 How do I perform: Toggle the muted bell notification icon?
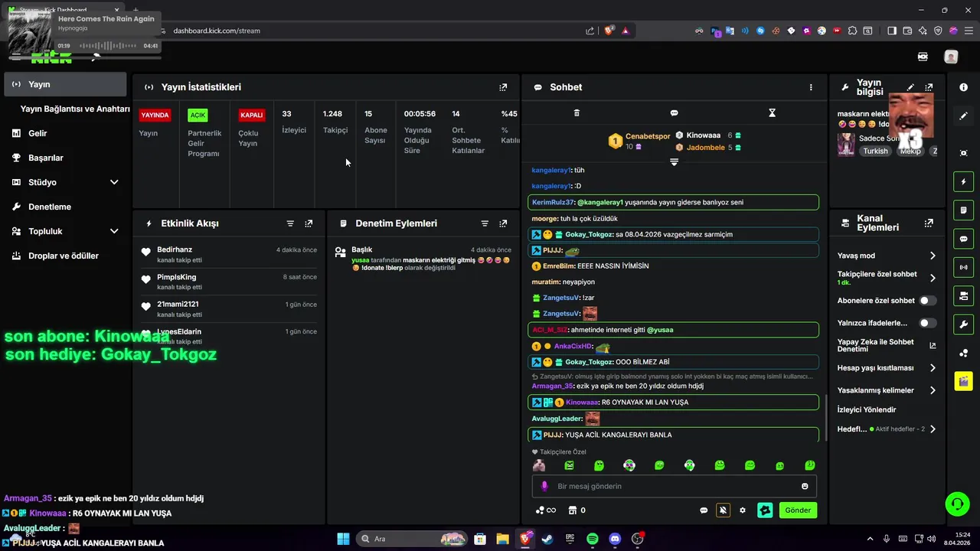(723, 510)
